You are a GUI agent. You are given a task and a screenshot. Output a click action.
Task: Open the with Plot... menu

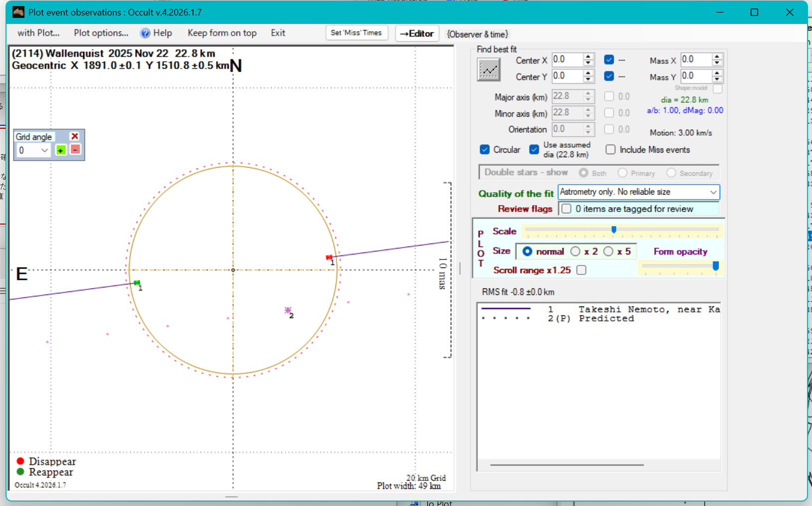pyautogui.click(x=38, y=33)
